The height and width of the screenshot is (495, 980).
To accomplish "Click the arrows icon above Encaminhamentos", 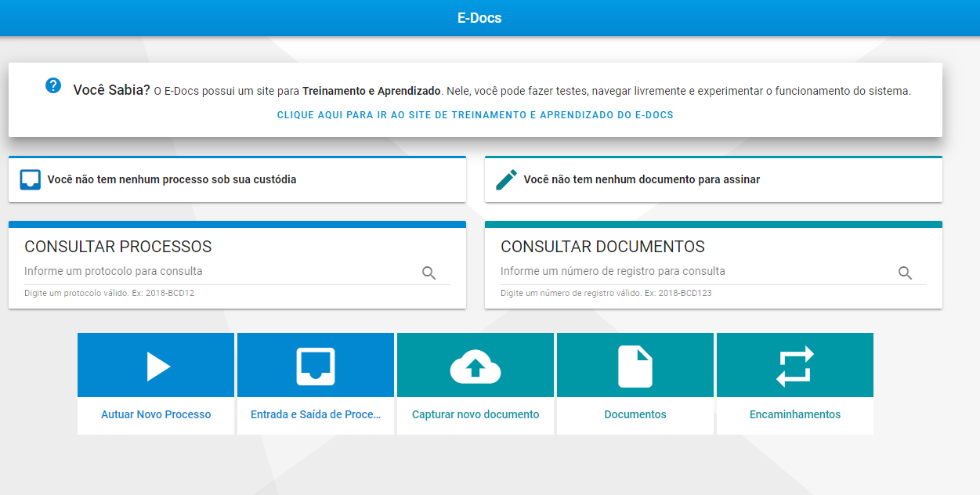I will pyautogui.click(x=795, y=365).
